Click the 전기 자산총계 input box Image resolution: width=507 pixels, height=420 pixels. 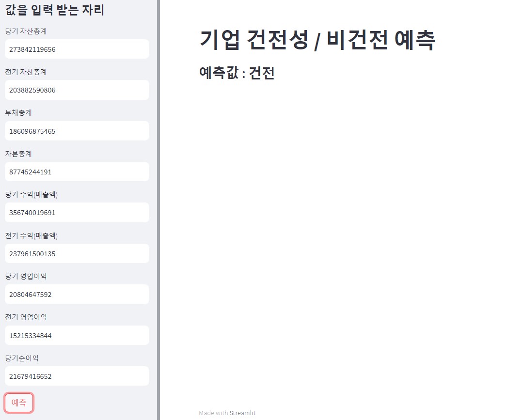(77, 90)
